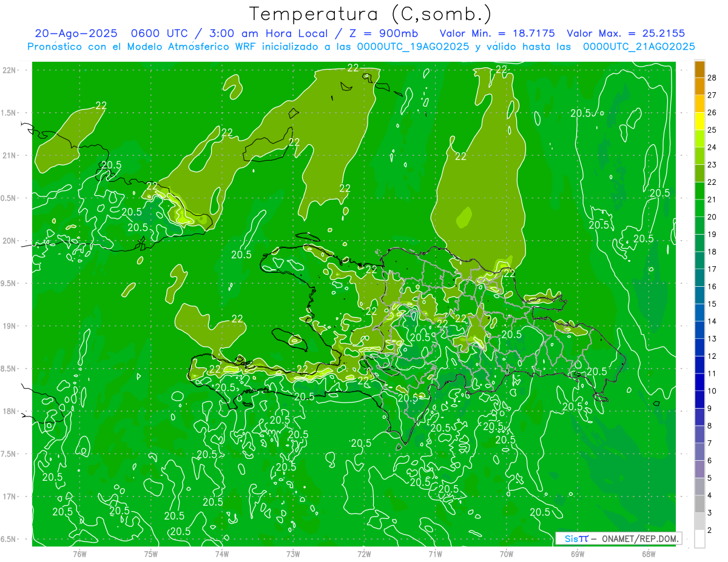
Task: Click colorbar label "23"
Action: pyautogui.click(x=712, y=165)
